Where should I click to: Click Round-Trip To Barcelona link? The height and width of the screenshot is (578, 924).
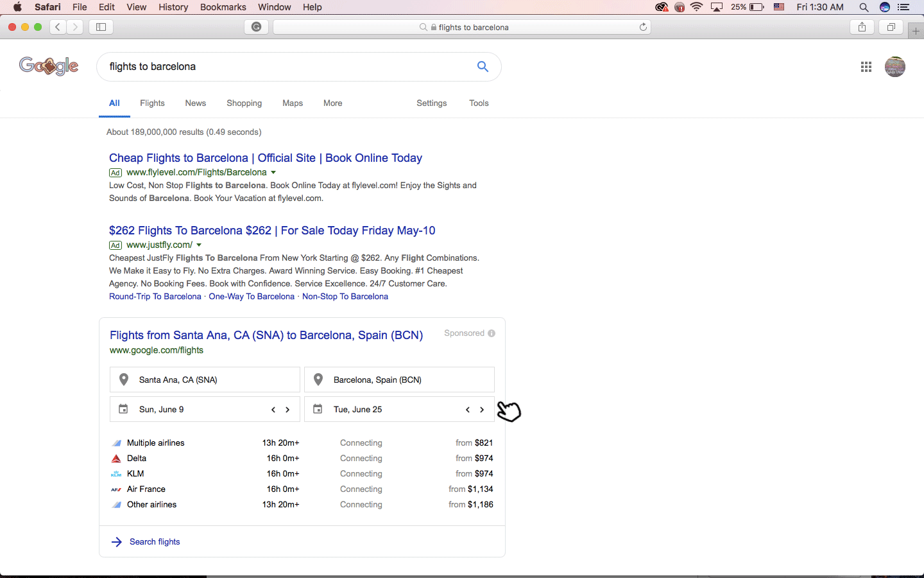click(155, 297)
